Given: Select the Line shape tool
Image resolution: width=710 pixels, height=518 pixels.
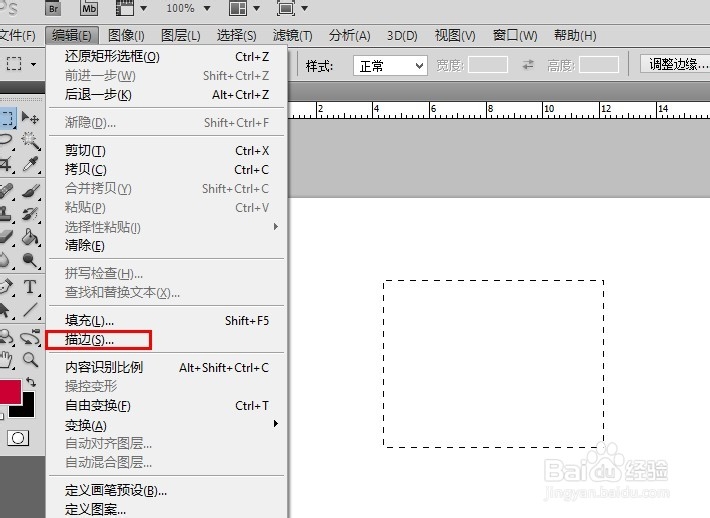Looking at the screenshot, I should 30,310.
